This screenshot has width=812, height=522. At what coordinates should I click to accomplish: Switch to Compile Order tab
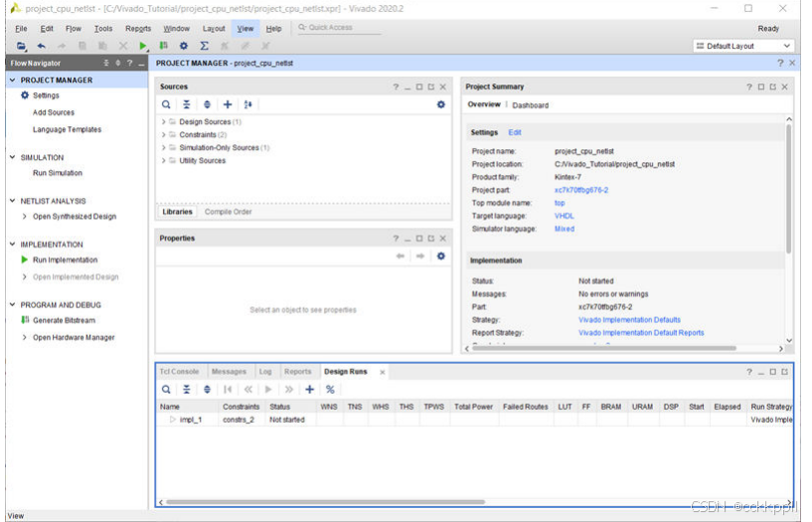click(x=228, y=212)
